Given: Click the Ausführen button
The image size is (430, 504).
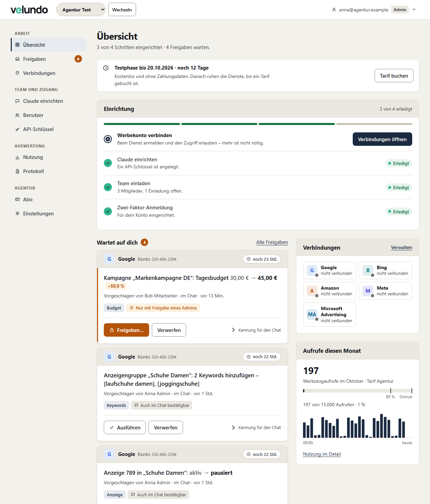Looking at the screenshot, I should [125, 427].
